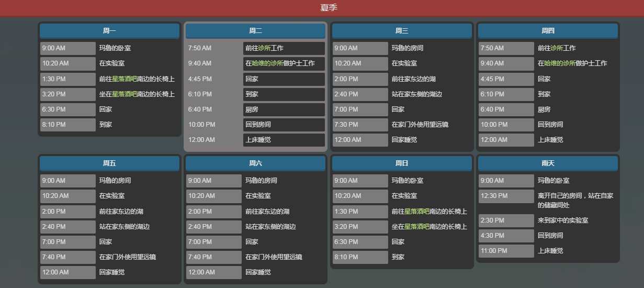Click 7:30 PM time cell under 周三
Viewport: 644px width, 288px height.
point(360,125)
